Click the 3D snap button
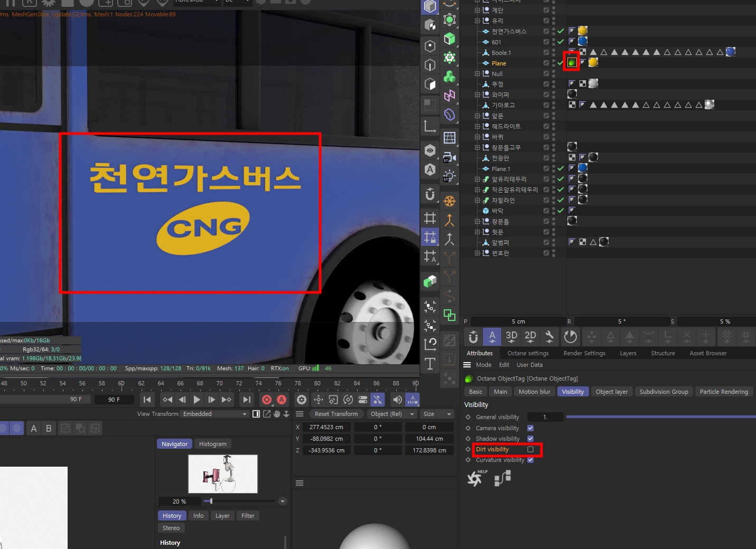Viewport: 756px width, 549px height. 511,336
